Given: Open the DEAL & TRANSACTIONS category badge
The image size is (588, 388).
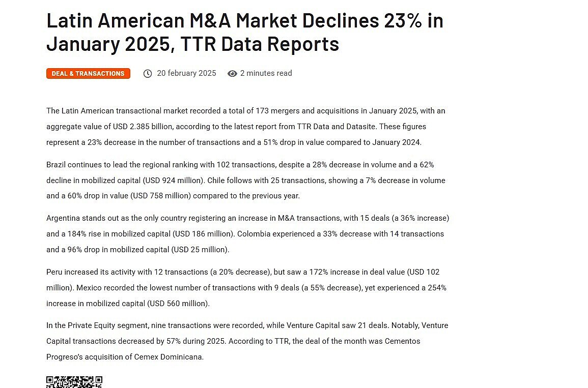Looking at the screenshot, I should (88, 74).
